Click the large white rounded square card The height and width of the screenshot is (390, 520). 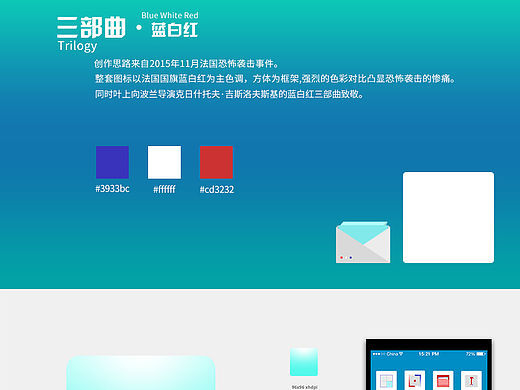point(448,217)
